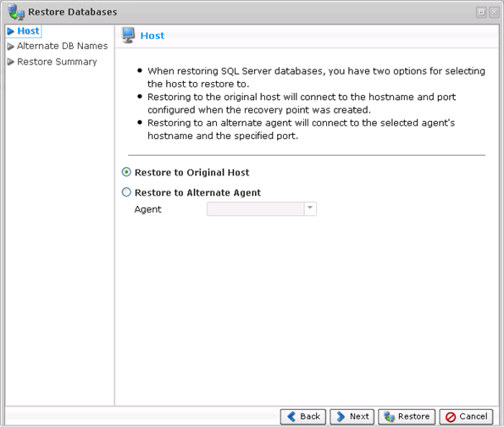The width and height of the screenshot is (504, 427).
Task: Open the Alternate DB Names step
Action: (x=63, y=46)
